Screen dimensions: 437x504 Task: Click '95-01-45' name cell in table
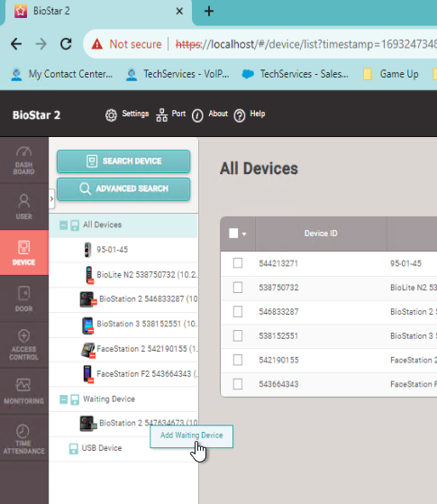coord(405,263)
